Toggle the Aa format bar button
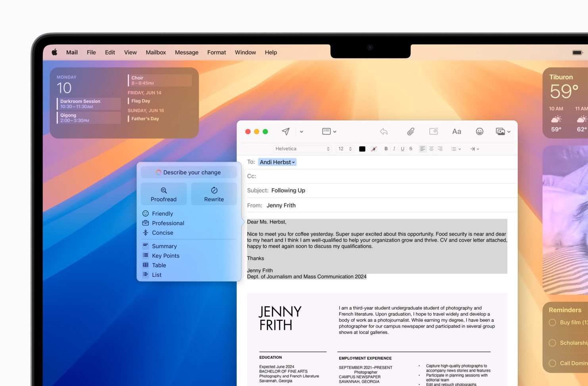 (x=457, y=131)
